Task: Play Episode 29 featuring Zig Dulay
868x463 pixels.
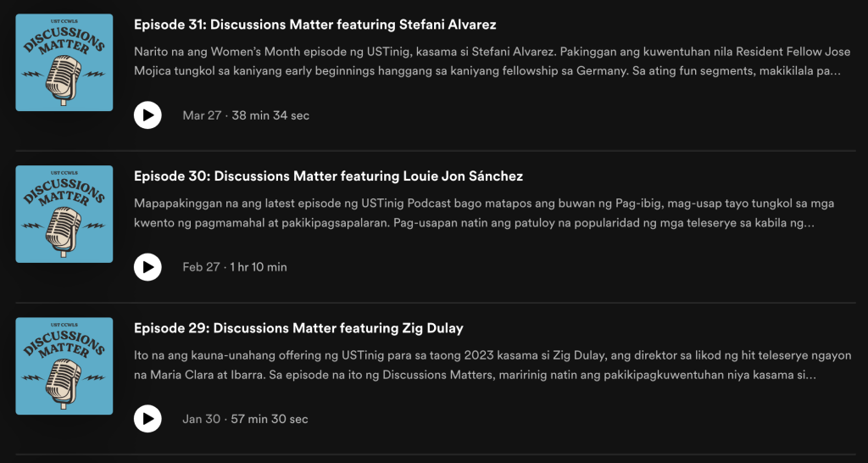Action: coord(147,419)
